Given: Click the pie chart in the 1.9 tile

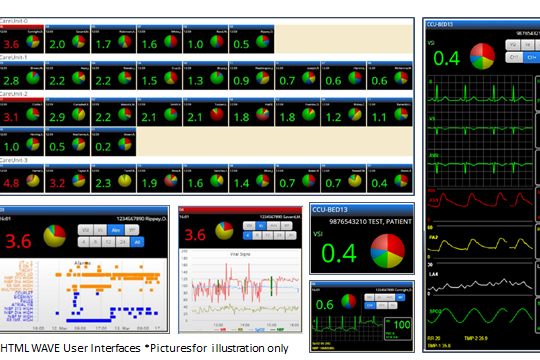Looking at the screenshot, I should [171, 180].
